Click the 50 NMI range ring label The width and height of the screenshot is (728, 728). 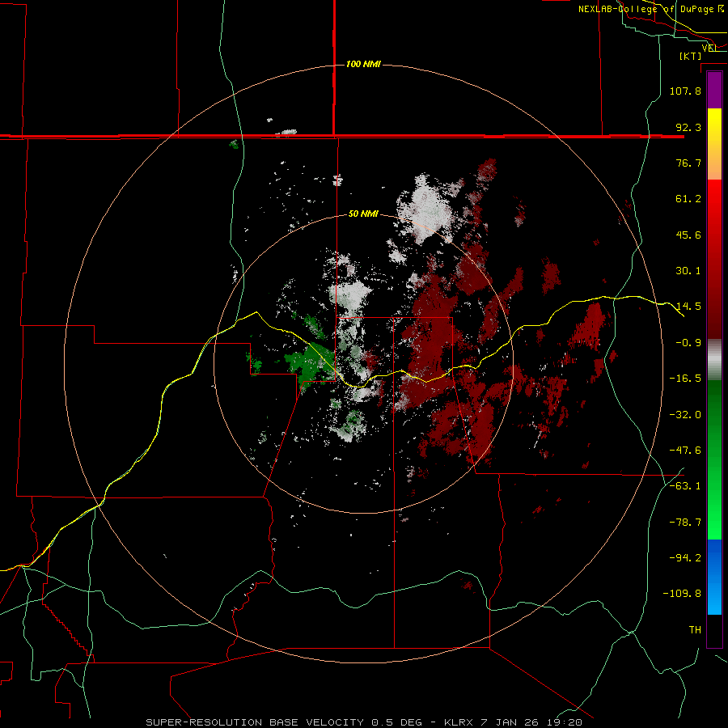point(363,214)
